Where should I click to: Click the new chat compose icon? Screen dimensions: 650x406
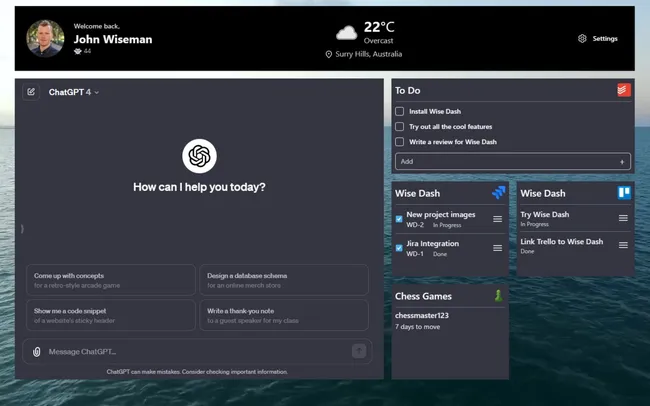31,92
